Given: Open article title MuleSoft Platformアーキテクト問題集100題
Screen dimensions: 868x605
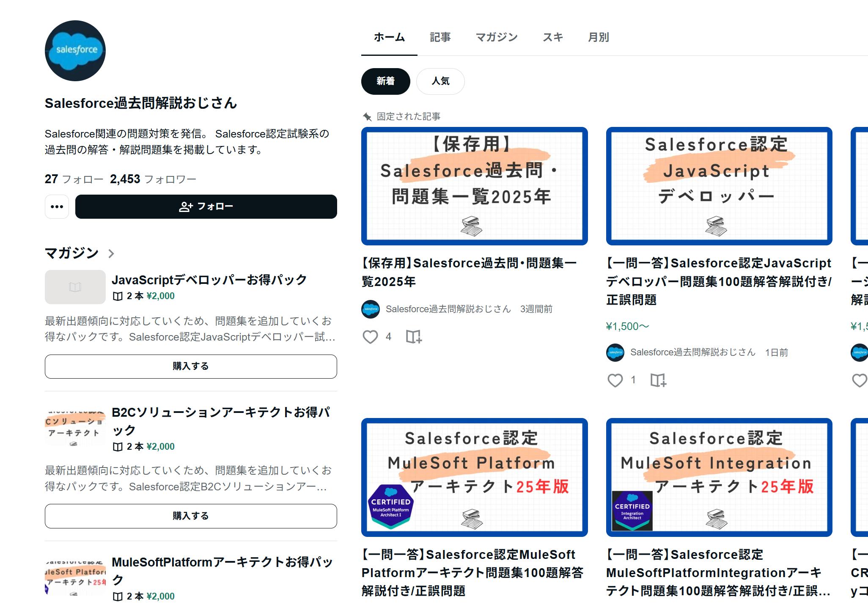Looking at the screenshot, I should click(472, 572).
